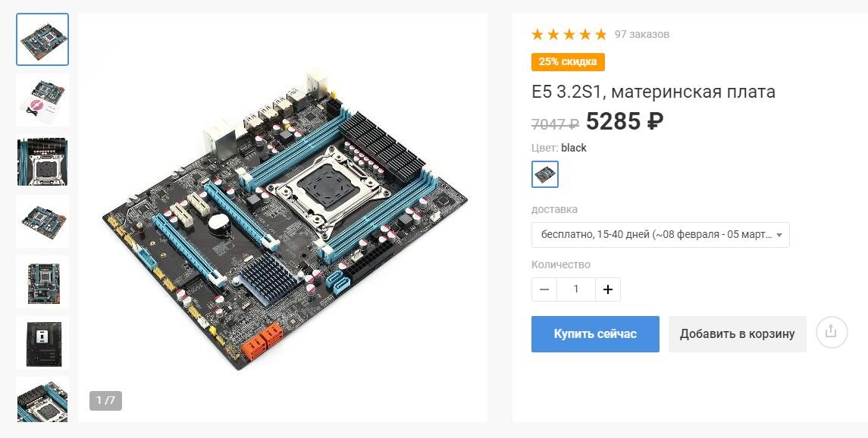The height and width of the screenshot is (438, 868).
Task: Select the top-down motherboard view thumbnail
Action: 42,282
